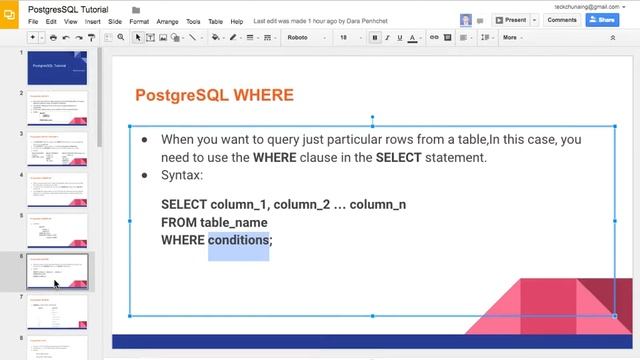
Task: Open the Table menu
Action: 216,22
